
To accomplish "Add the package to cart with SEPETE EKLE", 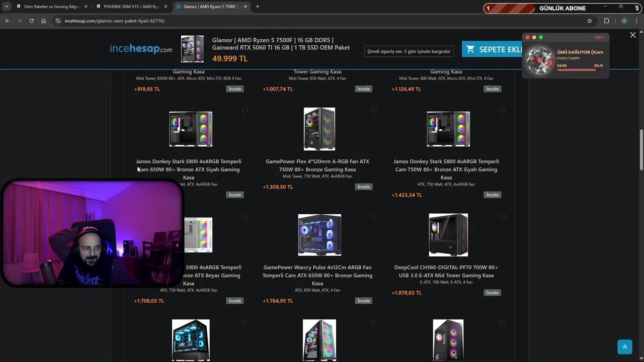I will pyautogui.click(x=492, y=49).
